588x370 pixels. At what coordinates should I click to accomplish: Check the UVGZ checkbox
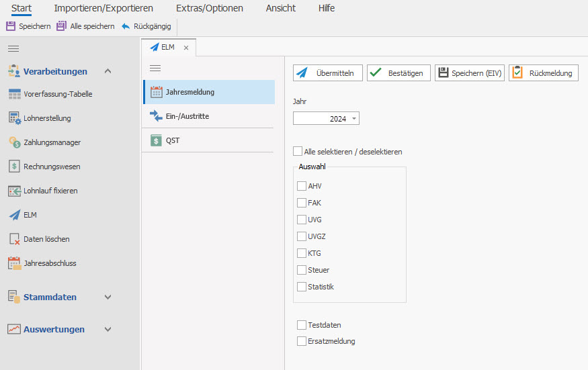coord(302,236)
